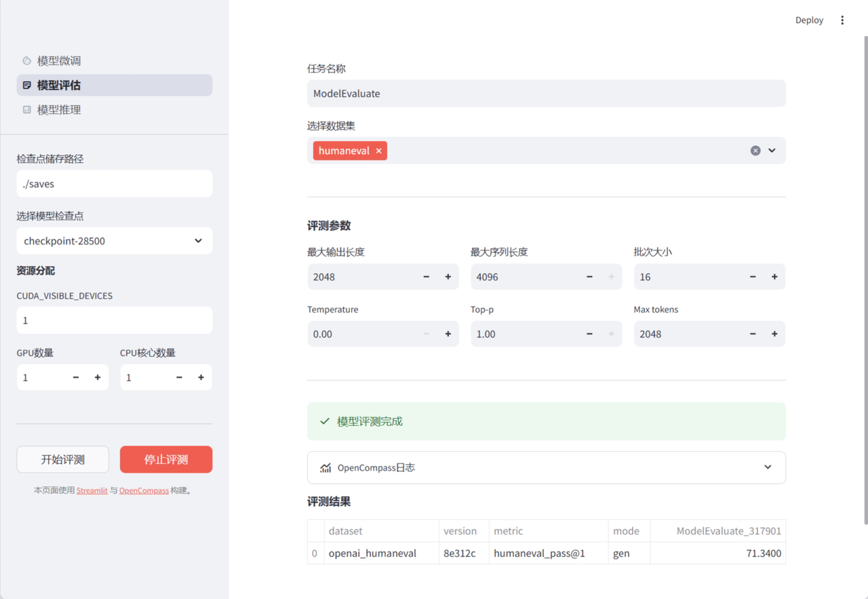The height and width of the screenshot is (599, 868).
Task: Switch to the 模型推理 page
Action: click(59, 110)
